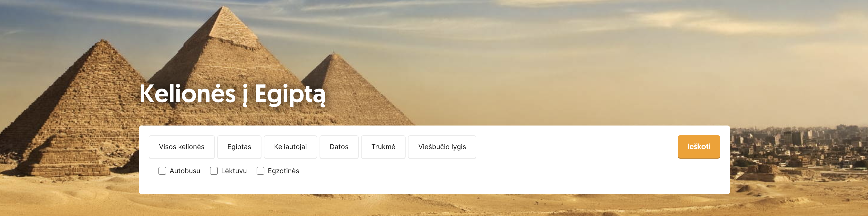Enable the Autobusu checkbox
Image resolution: width=868 pixels, height=216 pixels.
(162, 171)
